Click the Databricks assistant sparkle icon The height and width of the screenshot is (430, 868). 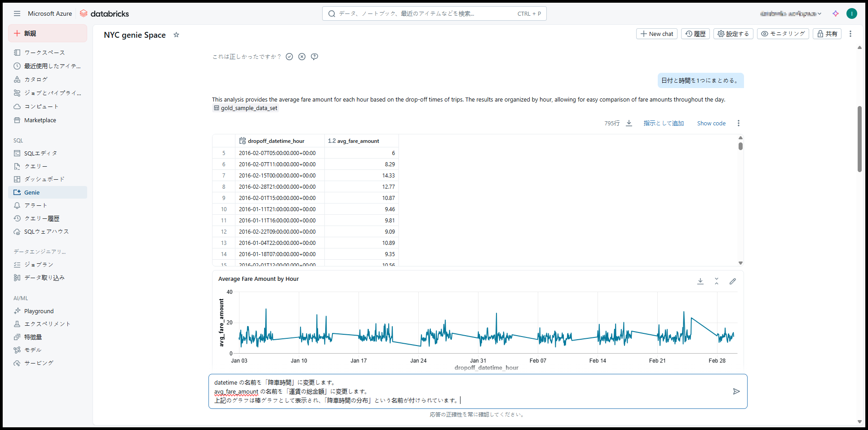(x=835, y=13)
